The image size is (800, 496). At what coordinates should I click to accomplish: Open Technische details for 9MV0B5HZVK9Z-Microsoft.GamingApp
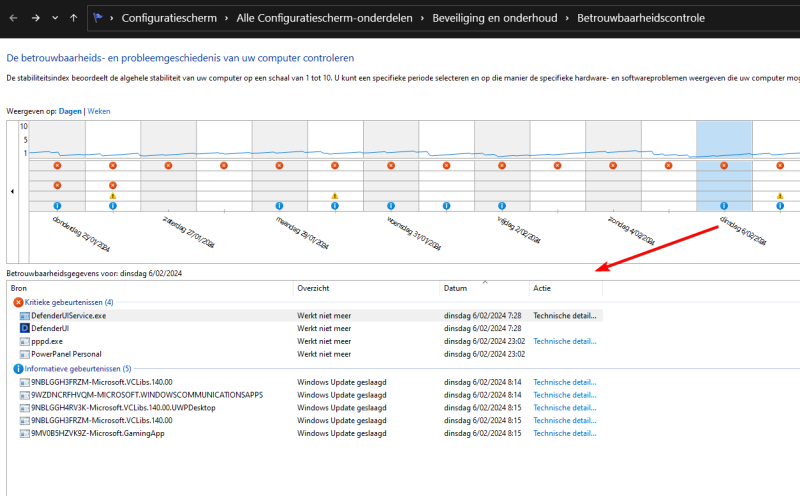click(564, 433)
